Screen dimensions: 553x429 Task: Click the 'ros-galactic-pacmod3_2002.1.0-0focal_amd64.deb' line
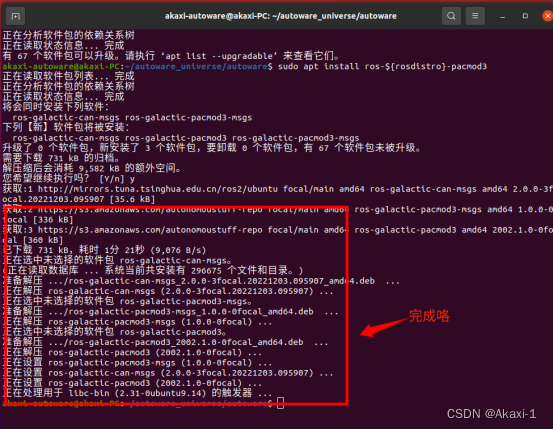(165, 342)
